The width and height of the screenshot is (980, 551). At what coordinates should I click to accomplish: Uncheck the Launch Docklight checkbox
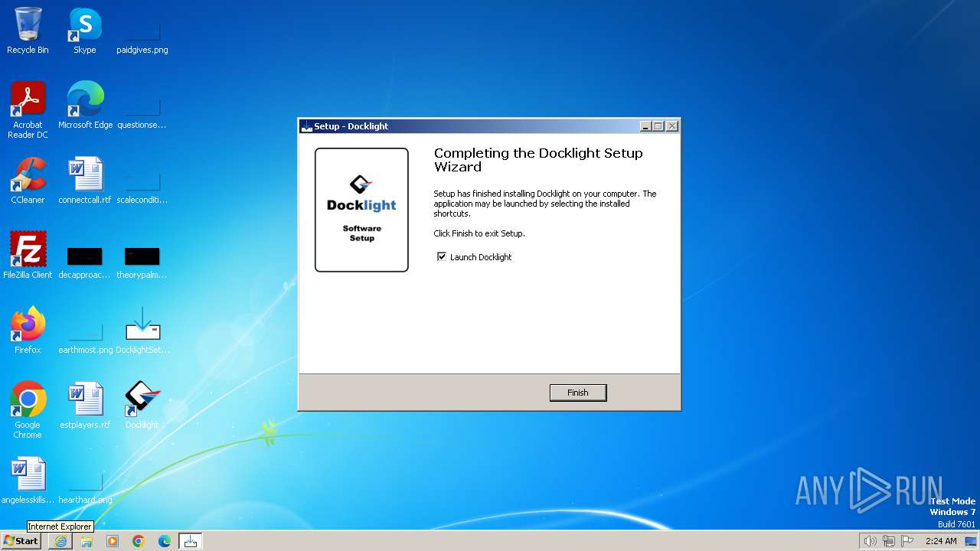(442, 256)
